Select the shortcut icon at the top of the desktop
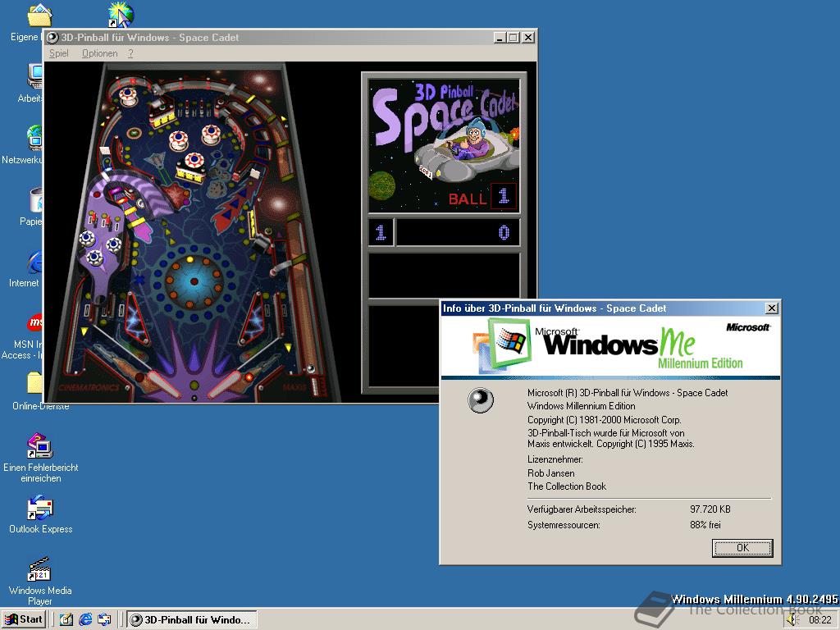Screen dimensions: 840x630 pos(121,15)
